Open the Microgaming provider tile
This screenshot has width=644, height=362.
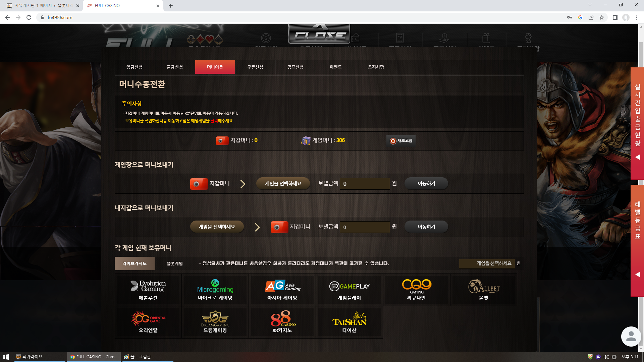coord(215,290)
